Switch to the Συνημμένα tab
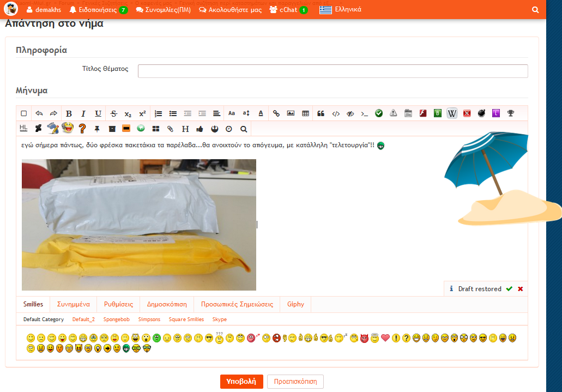The width and height of the screenshot is (562, 392). [74, 304]
